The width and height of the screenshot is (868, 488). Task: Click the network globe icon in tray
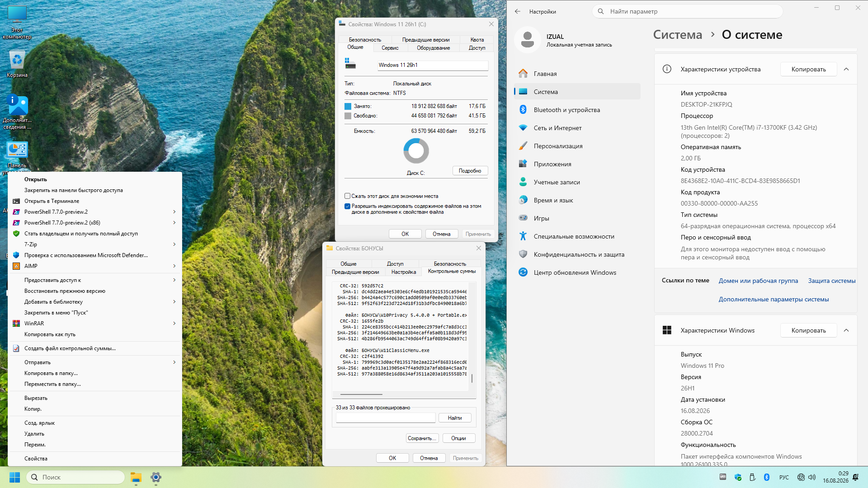click(801, 477)
